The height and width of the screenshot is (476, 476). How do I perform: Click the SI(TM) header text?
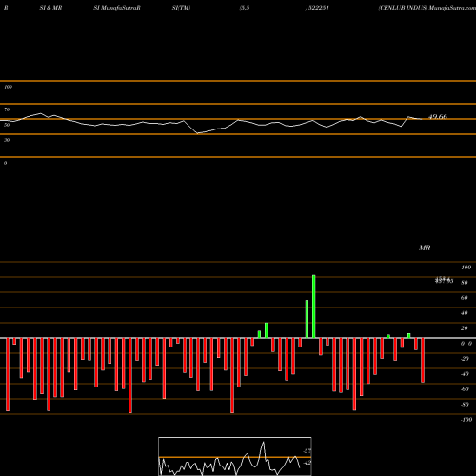(x=181, y=8)
